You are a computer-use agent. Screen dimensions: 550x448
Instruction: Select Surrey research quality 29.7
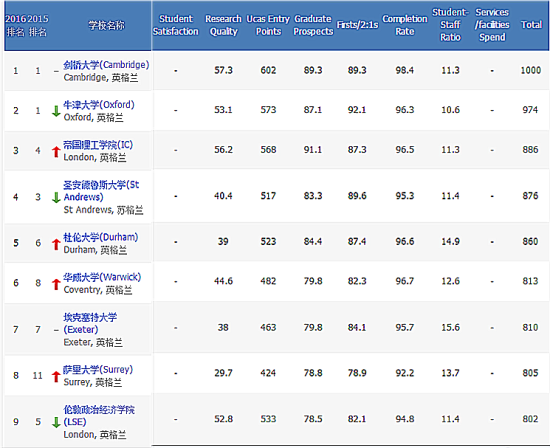coord(223,373)
